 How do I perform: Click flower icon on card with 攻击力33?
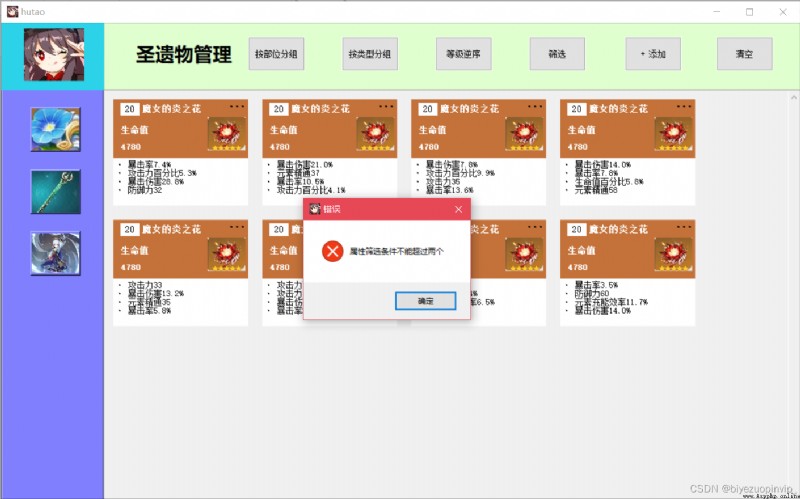pos(227,254)
